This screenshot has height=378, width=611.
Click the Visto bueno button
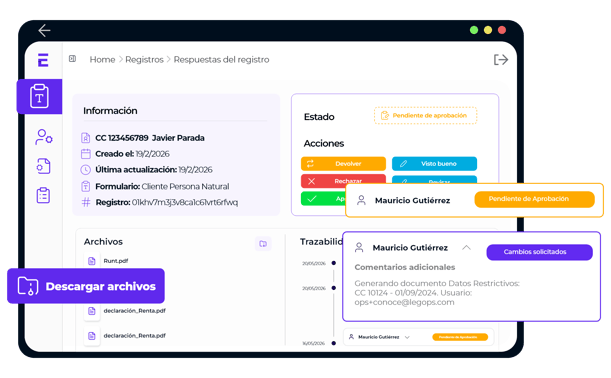pos(434,164)
